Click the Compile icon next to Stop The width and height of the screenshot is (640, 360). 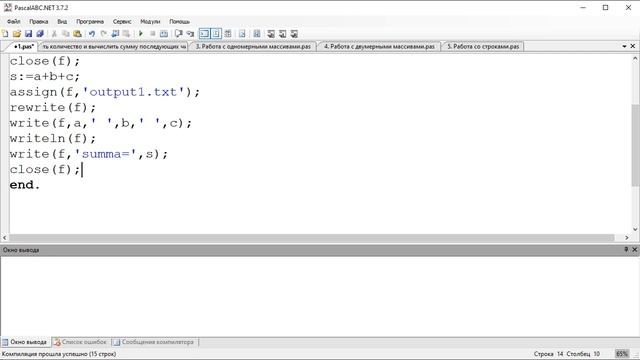[x=164, y=34]
